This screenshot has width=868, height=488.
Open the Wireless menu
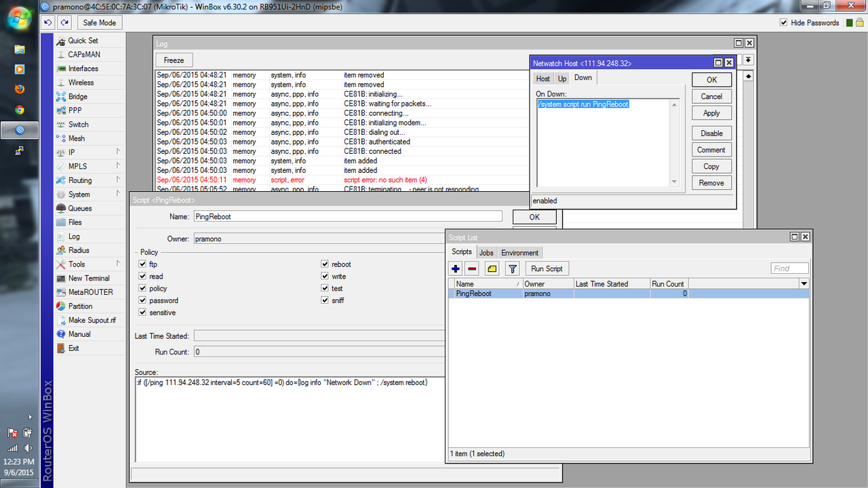(81, 83)
